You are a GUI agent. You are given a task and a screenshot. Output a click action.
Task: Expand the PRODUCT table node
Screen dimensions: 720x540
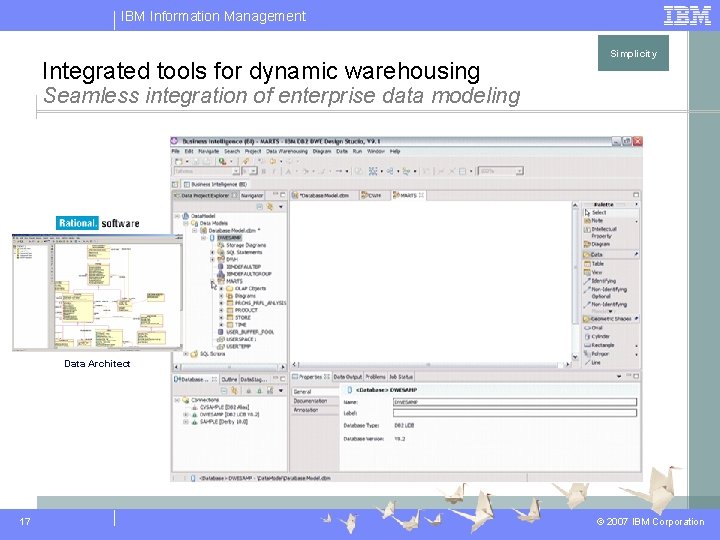[x=221, y=310]
